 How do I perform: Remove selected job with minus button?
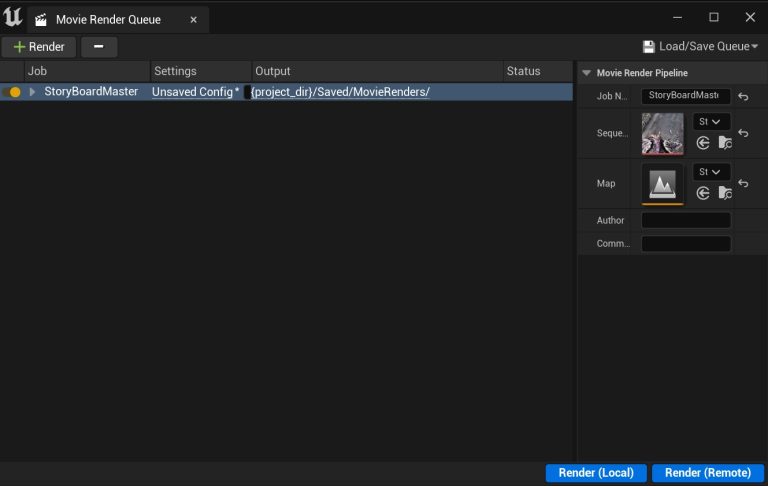99,47
